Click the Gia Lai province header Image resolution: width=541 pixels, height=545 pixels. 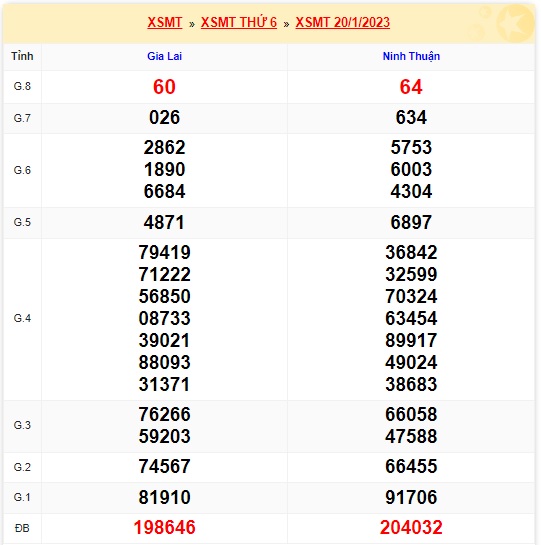point(164,56)
